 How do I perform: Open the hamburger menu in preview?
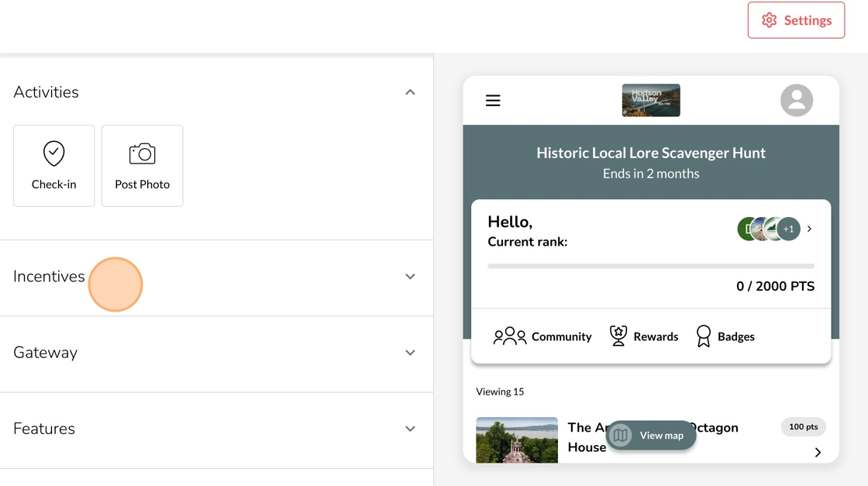493,101
